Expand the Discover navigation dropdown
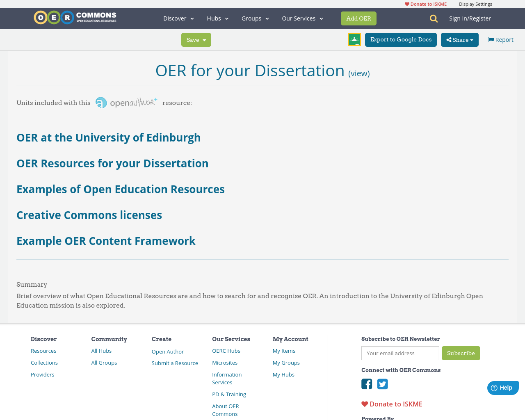Viewport: 525px width, 420px height. pos(178,18)
